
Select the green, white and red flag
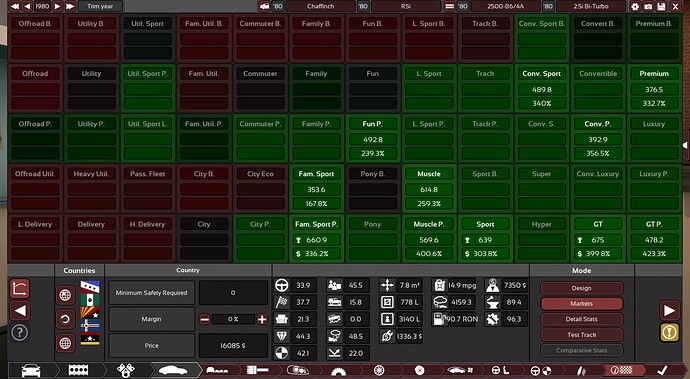pyautogui.click(x=90, y=300)
